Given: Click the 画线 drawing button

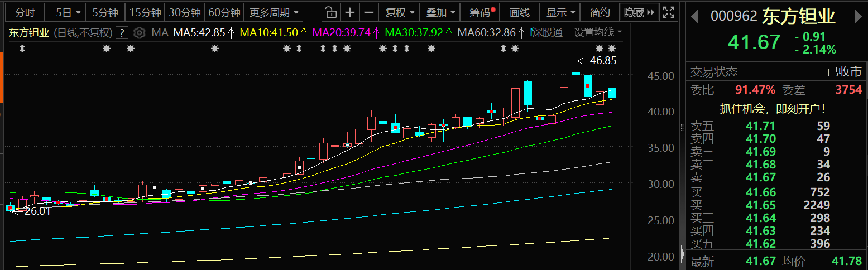Looking at the screenshot, I should point(519,12).
